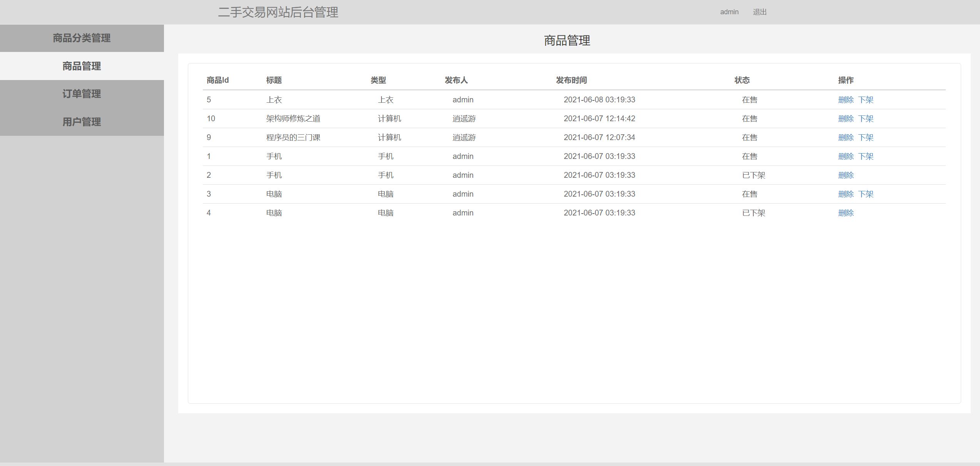Click 下架 for product 1 手机
This screenshot has width=980, height=466.
tap(866, 156)
